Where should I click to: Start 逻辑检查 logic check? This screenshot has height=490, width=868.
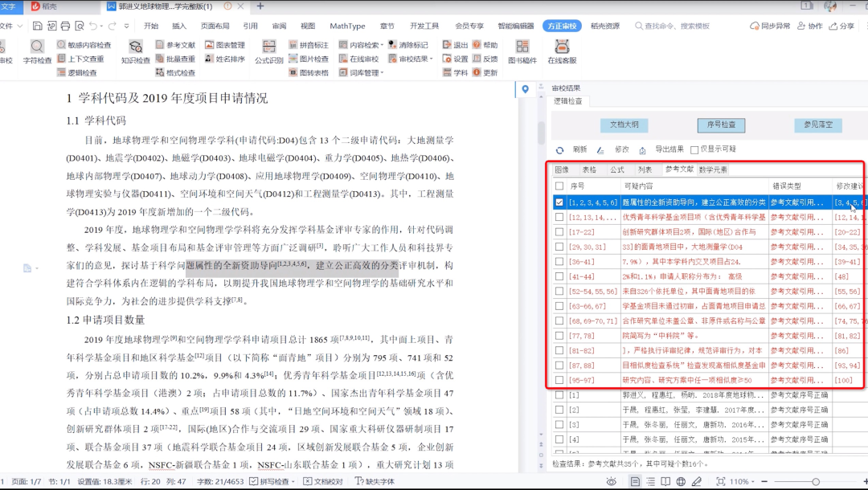tap(77, 72)
